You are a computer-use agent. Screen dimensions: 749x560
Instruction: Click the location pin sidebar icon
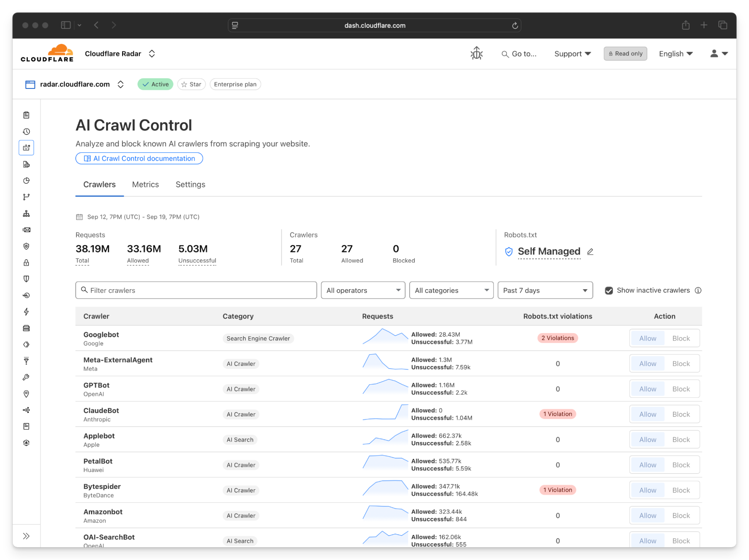[x=26, y=394]
